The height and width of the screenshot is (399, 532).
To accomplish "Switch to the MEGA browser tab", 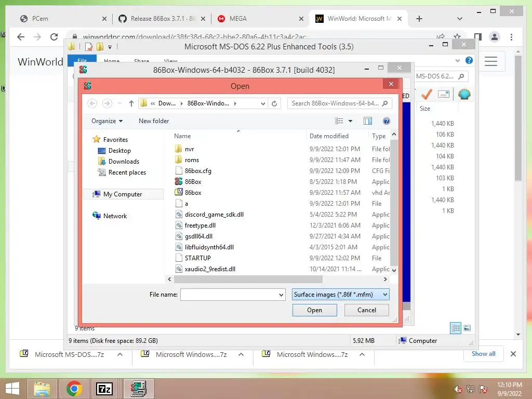I will 261,19.
